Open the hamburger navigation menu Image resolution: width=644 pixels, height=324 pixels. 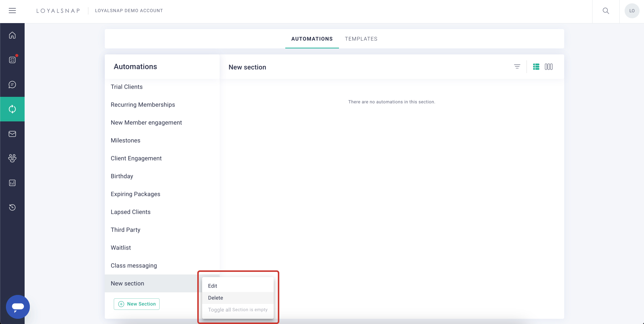(x=12, y=11)
